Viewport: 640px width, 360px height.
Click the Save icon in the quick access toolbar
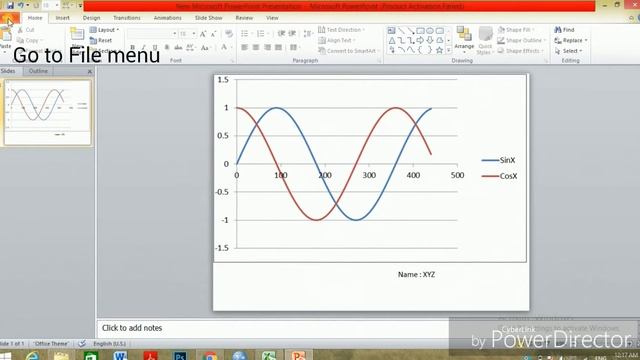pos(10,6)
